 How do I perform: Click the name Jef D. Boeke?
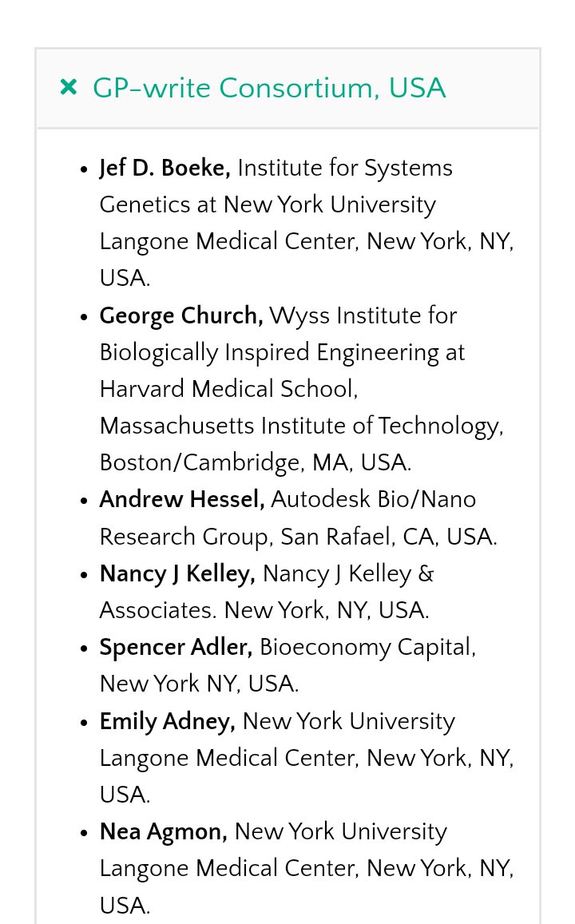click(x=165, y=169)
